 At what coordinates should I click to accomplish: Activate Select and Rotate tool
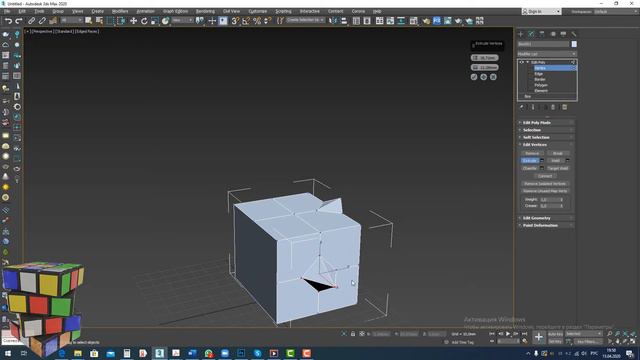[x=144, y=21]
